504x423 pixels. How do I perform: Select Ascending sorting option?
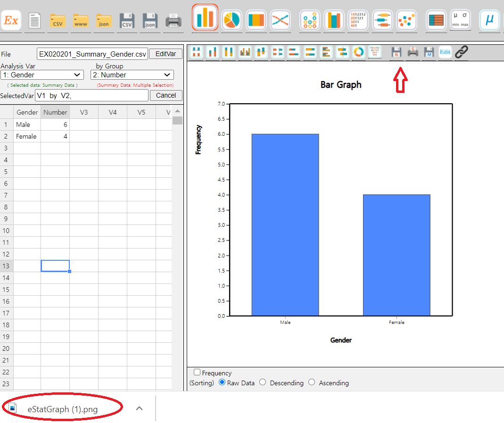tap(312, 382)
